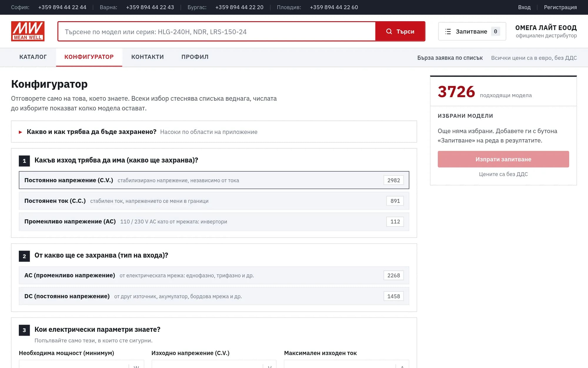
Task: Click the 'Всички цени са в евро, без ДДС' note
Action: pyautogui.click(x=534, y=58)
